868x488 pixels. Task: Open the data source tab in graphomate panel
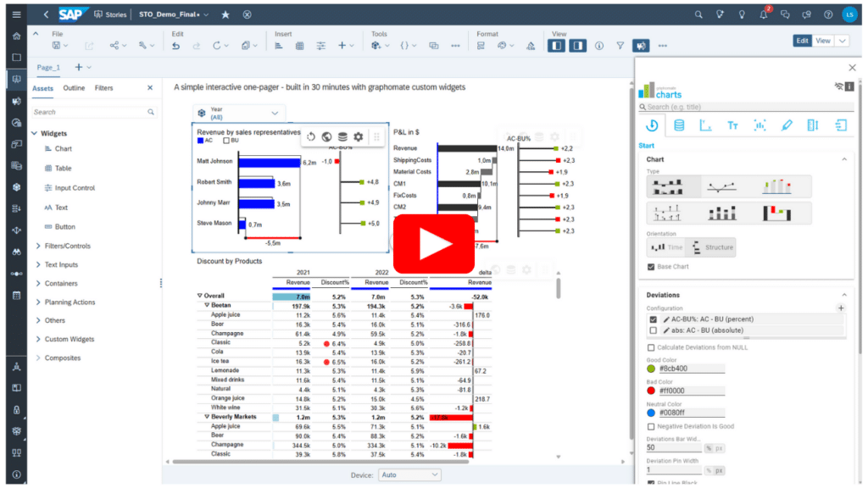680,125
